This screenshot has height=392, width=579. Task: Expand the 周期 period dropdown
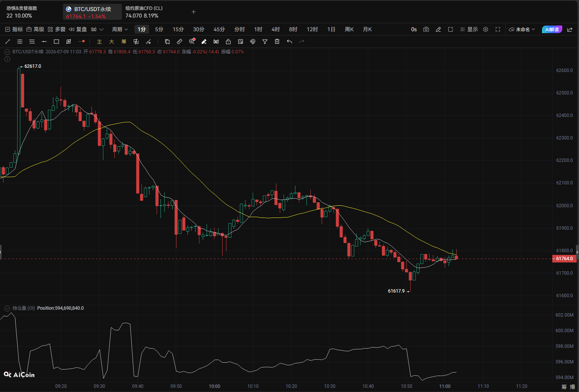pos(120,29)
